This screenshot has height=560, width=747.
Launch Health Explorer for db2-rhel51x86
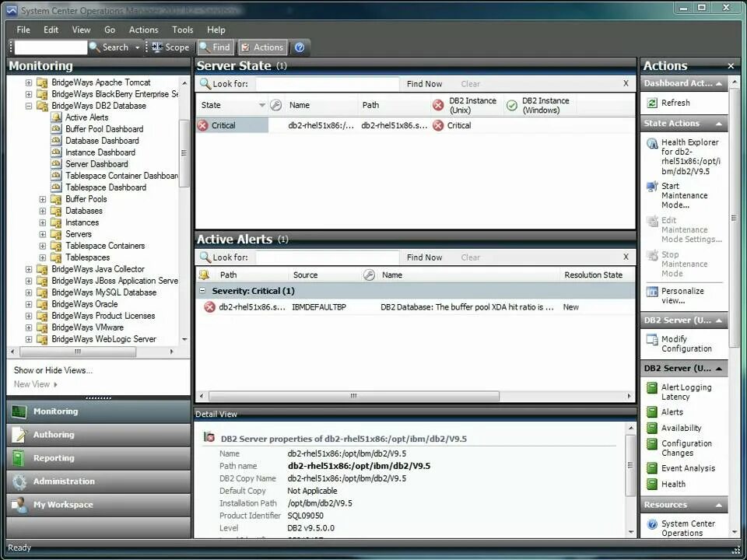click(x=682, y=156)
